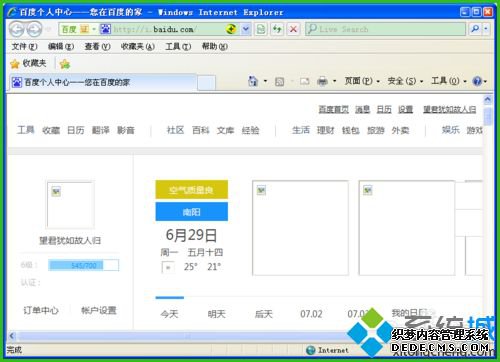Click the Refresh arrows icon
The height and width of the screenshot is (362, 500).
[277, 29]
